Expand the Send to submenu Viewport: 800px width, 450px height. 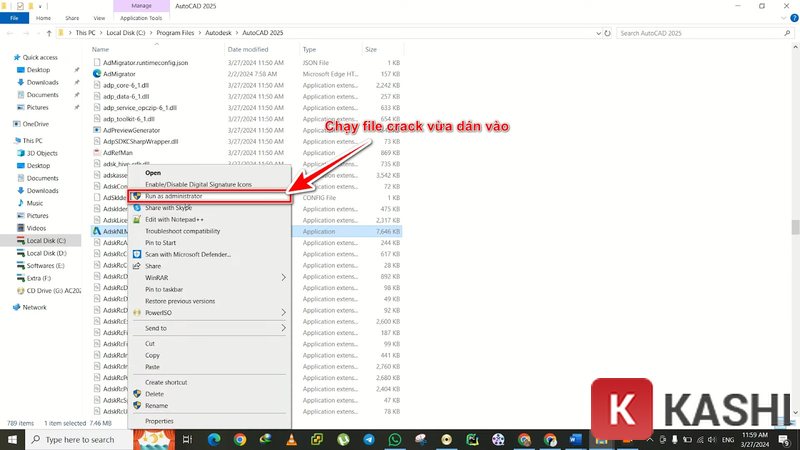click(x=283, y=328)
